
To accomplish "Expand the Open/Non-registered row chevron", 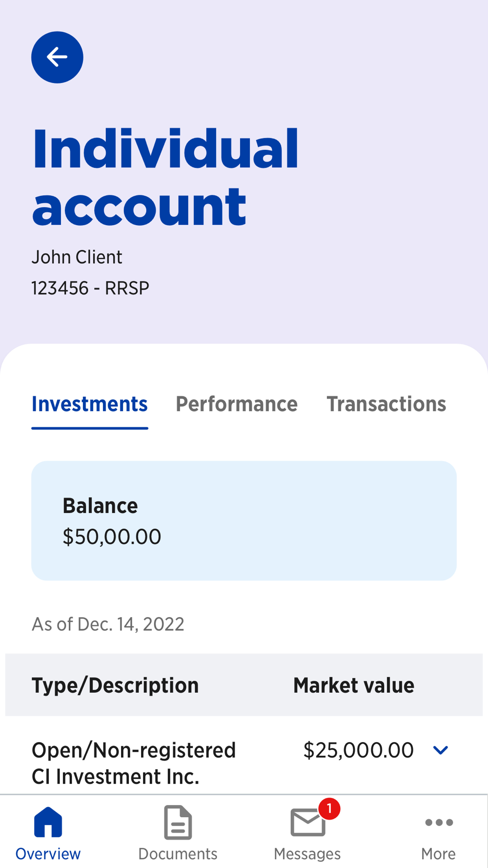I will (x=440, y=750).
